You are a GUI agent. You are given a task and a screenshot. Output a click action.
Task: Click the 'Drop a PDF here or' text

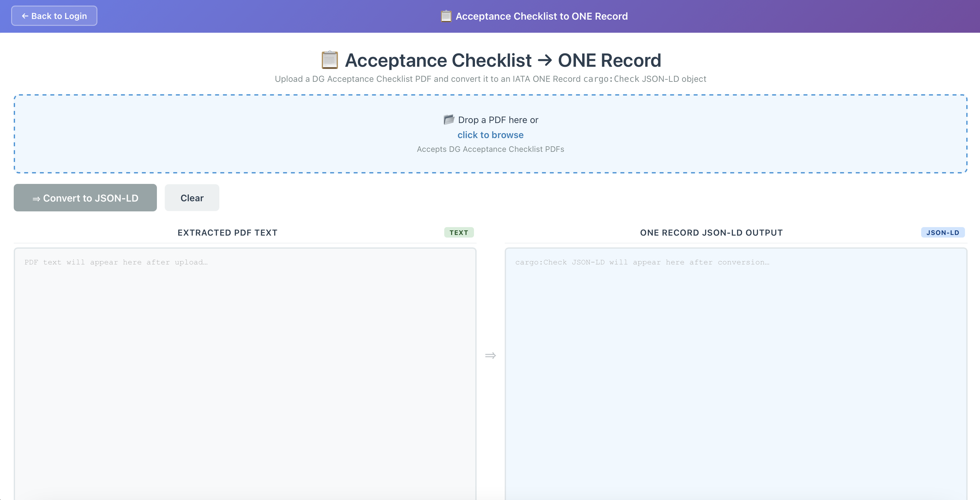click(498, 120)
